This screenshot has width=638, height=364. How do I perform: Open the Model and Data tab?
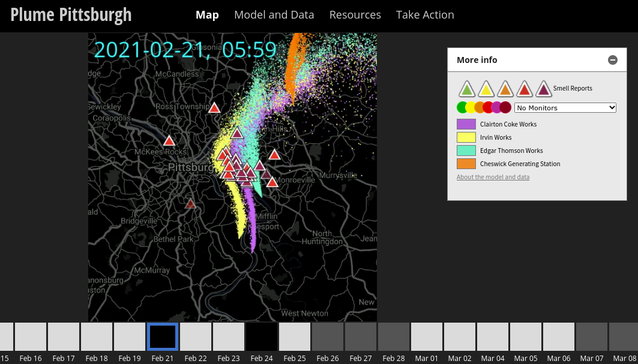[274, 15]
